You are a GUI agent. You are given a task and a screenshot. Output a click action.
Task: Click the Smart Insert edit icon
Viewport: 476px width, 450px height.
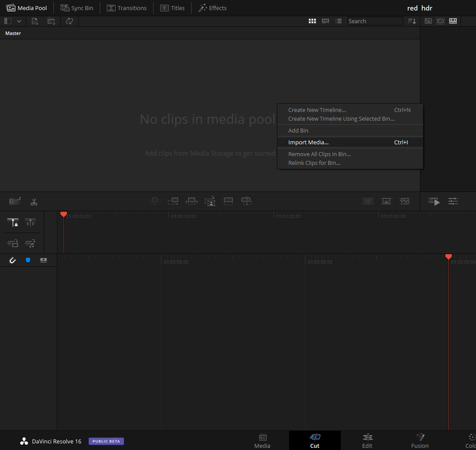[x=155, y=201]
